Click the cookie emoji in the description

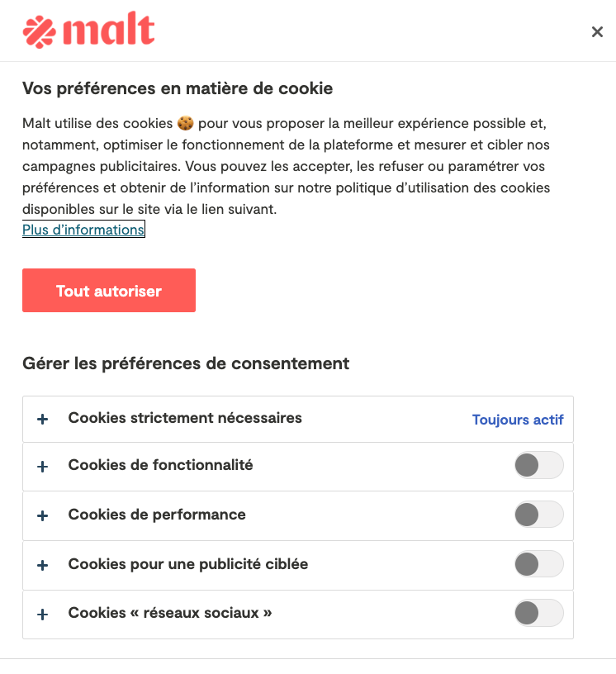tap(186, 123)
